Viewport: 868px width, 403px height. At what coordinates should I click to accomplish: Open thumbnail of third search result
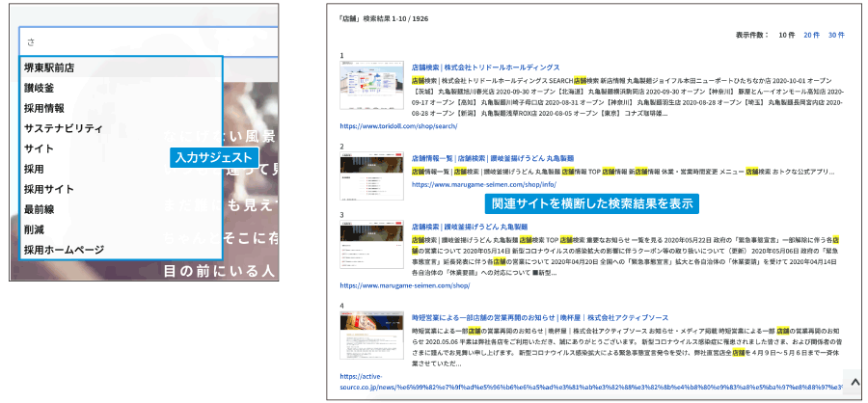coord(371,245)
